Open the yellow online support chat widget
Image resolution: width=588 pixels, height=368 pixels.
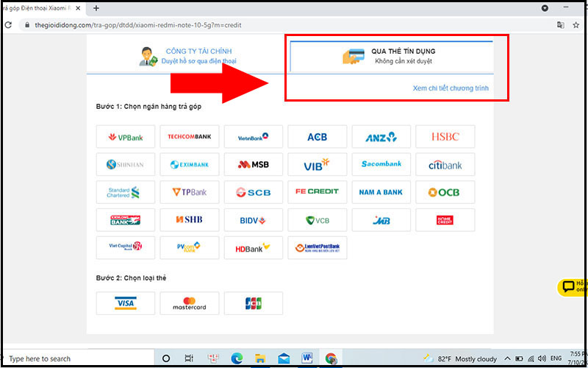tap(573, 287)
